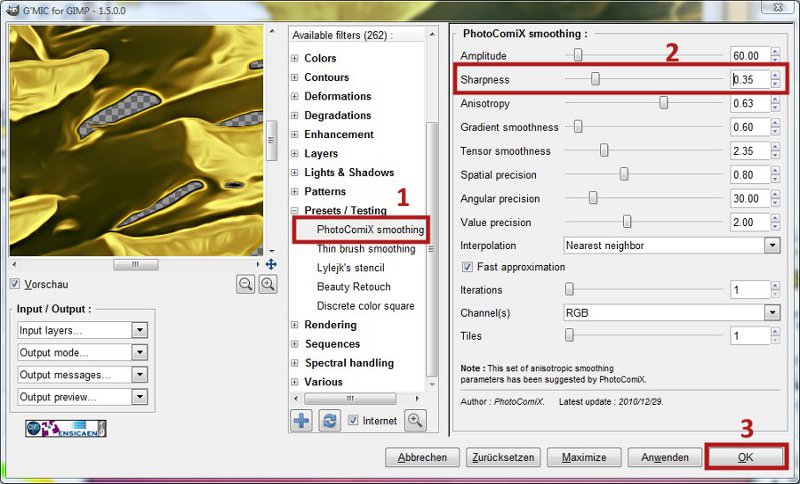Confirm with the OK button
Image resolution: width=800 pixels, height=484 pixels.
(745, 457)
